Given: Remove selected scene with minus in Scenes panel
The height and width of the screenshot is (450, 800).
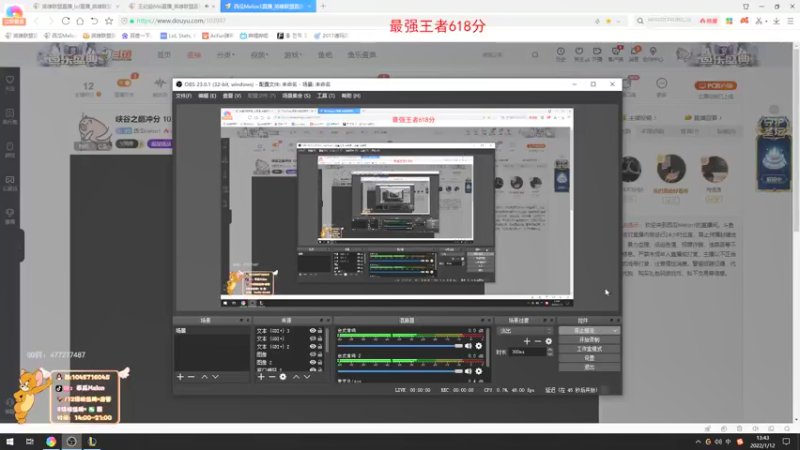Looking at the screenshot, I should pos(191,377).
